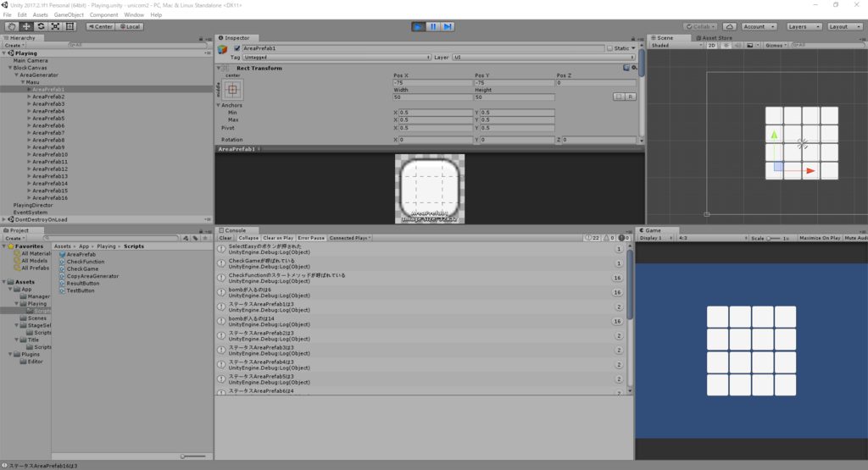Open the Layout dropdown
Viewport: 868px width, 470px height.
point(845,26)
